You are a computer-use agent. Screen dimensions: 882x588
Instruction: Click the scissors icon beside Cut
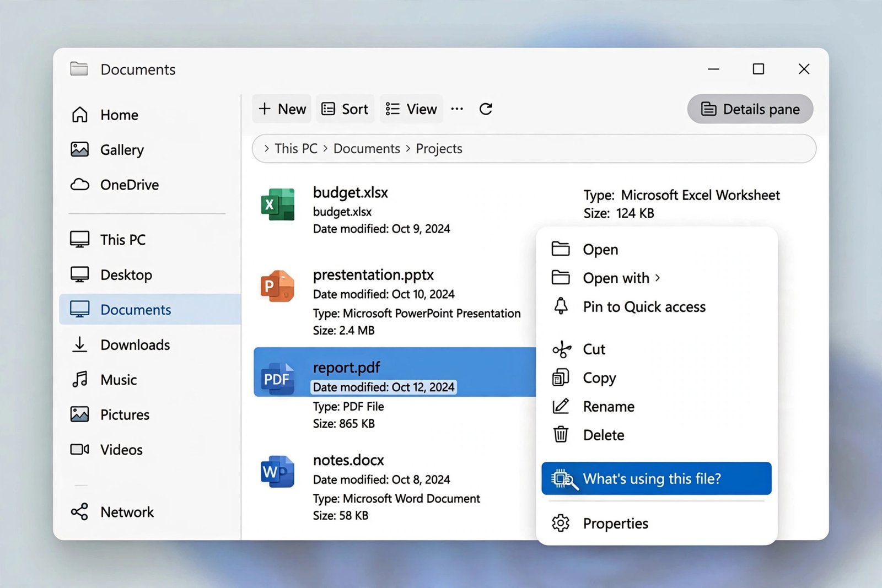561,349
